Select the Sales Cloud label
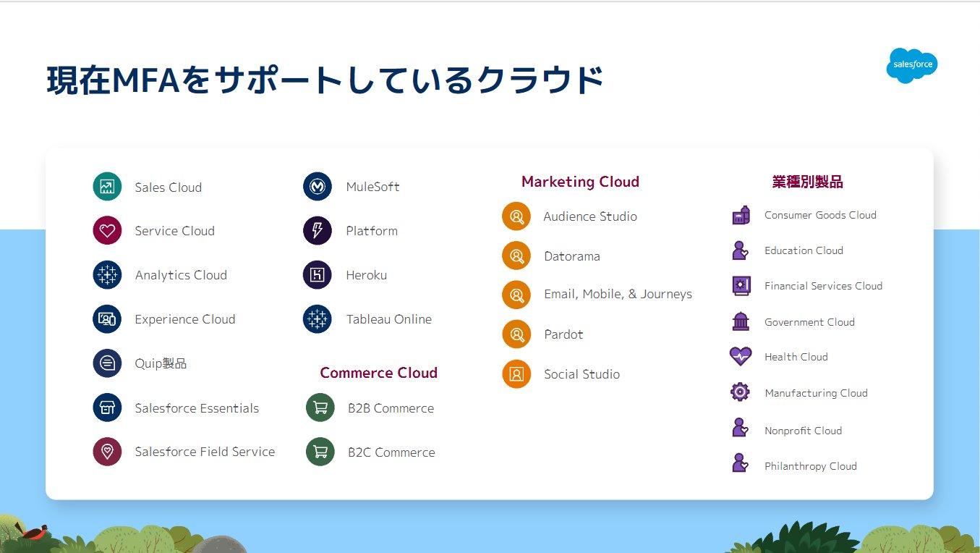Screen dimensions: 980x553 168,187
